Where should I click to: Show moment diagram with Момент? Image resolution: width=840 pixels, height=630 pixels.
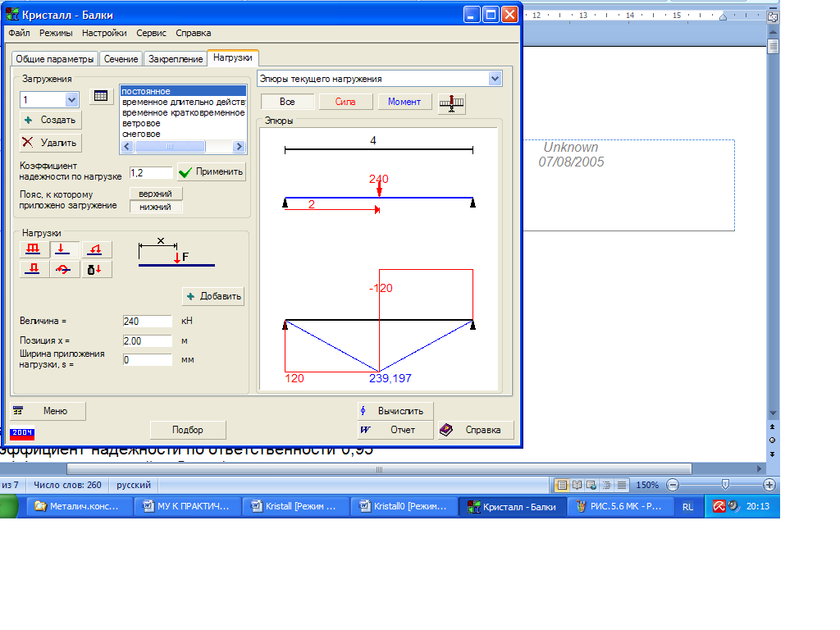click(404, 102)
